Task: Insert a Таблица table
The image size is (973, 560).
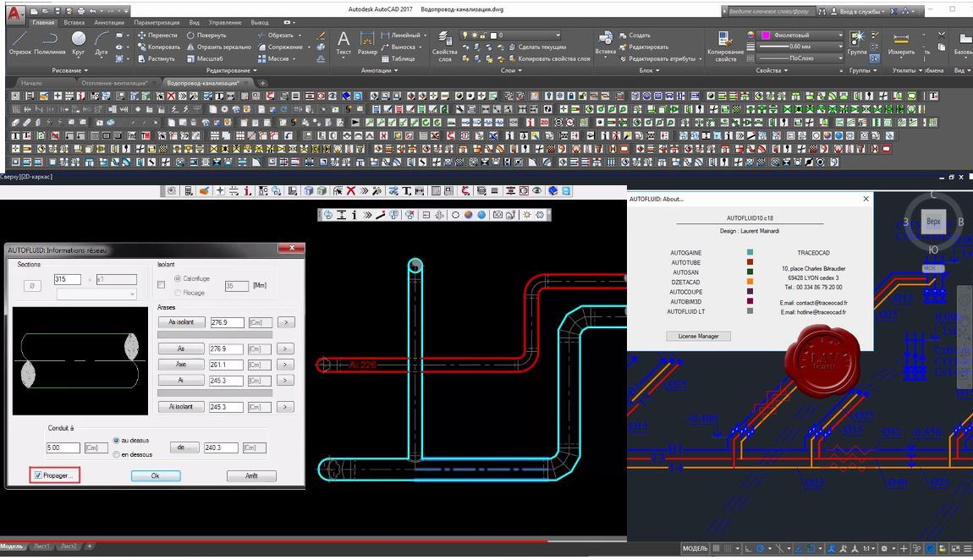Action: [399, 59]
